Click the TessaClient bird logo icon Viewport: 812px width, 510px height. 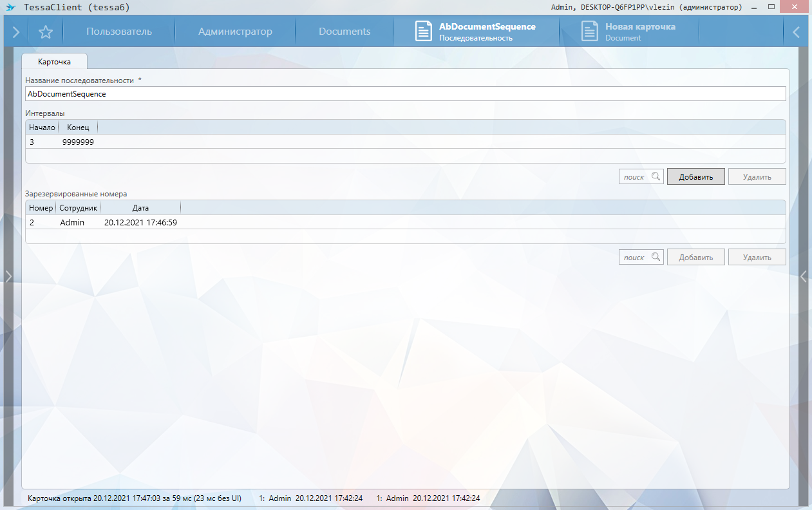click(10, 7)
